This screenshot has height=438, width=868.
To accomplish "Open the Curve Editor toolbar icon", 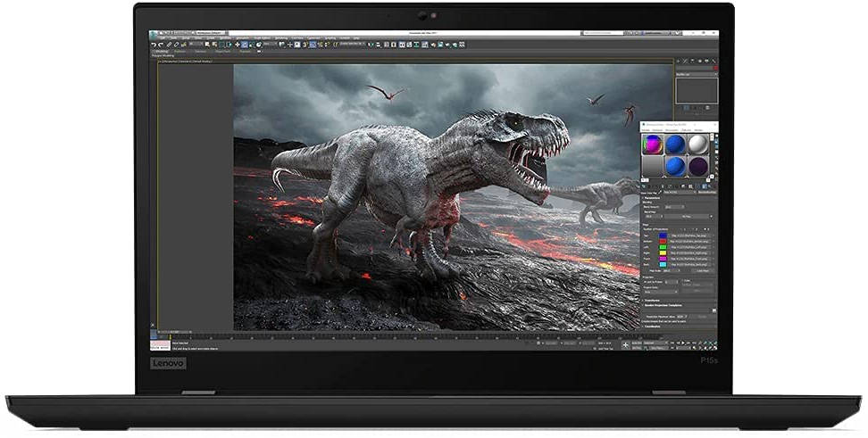I will click(408, 45).
